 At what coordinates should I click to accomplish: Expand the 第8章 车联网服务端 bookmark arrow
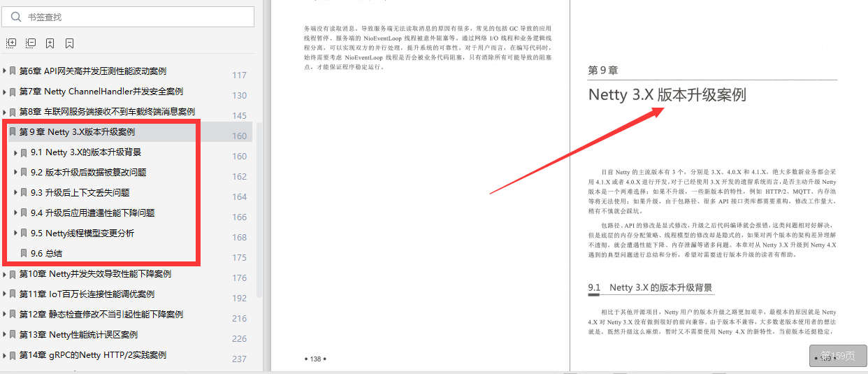click(x=5, y=112)
